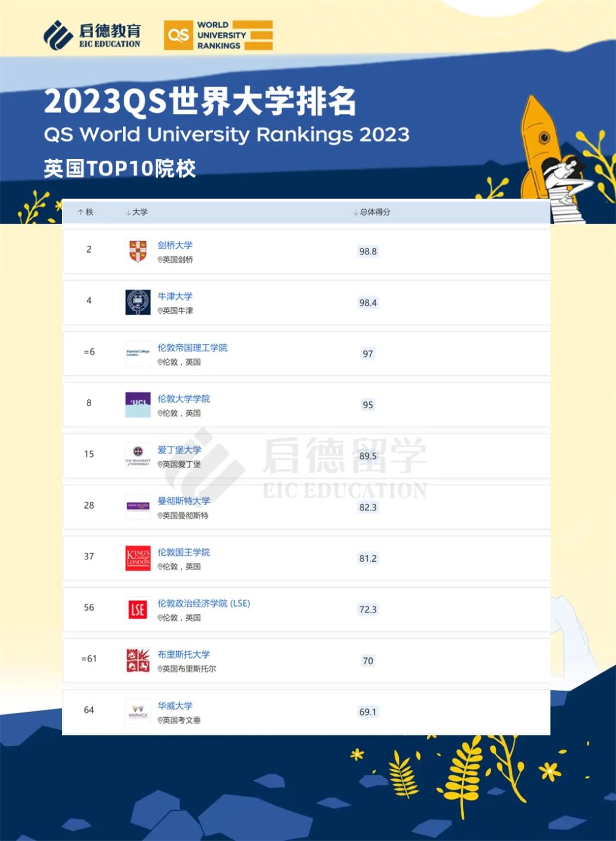
Task: Click the QS World University Rankings logo
Action: 218,35
